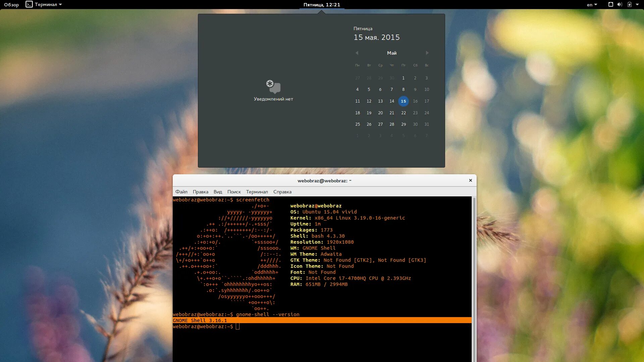Click the battery status icon

tap(629, 5)
